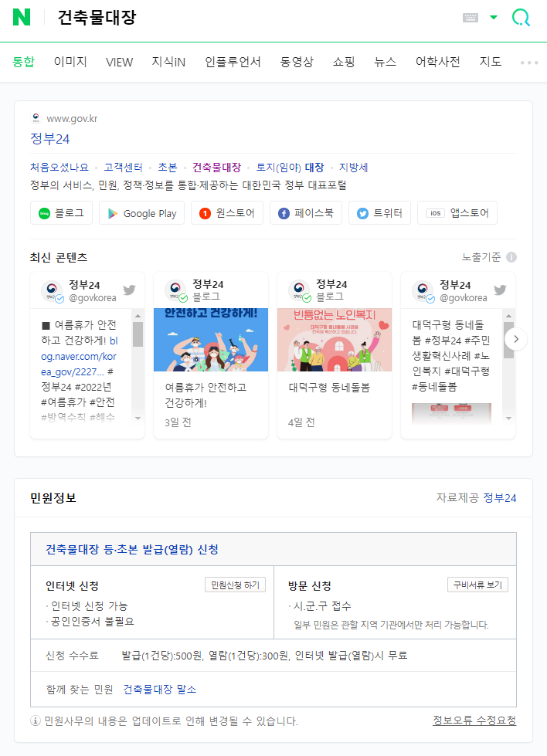The width and height of the screenshot is (547, 756).
Task: Click the 원스토어 button
Action: [227, 213]
